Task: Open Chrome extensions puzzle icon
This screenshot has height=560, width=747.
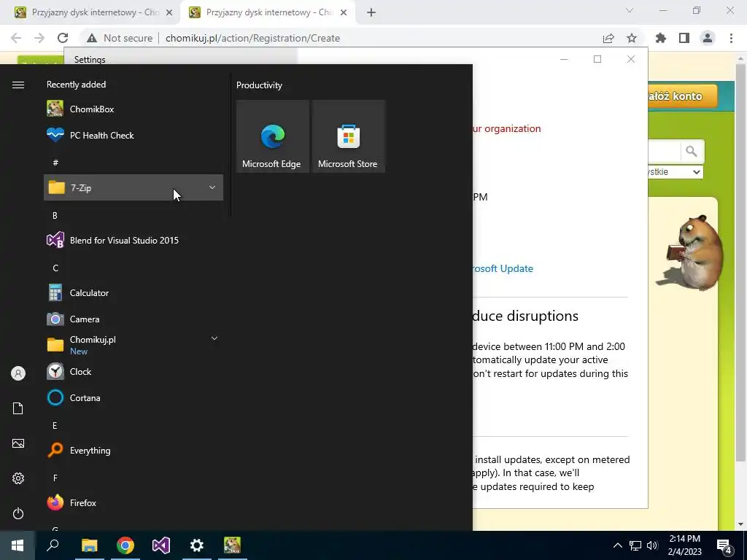Action: [661, 38]
